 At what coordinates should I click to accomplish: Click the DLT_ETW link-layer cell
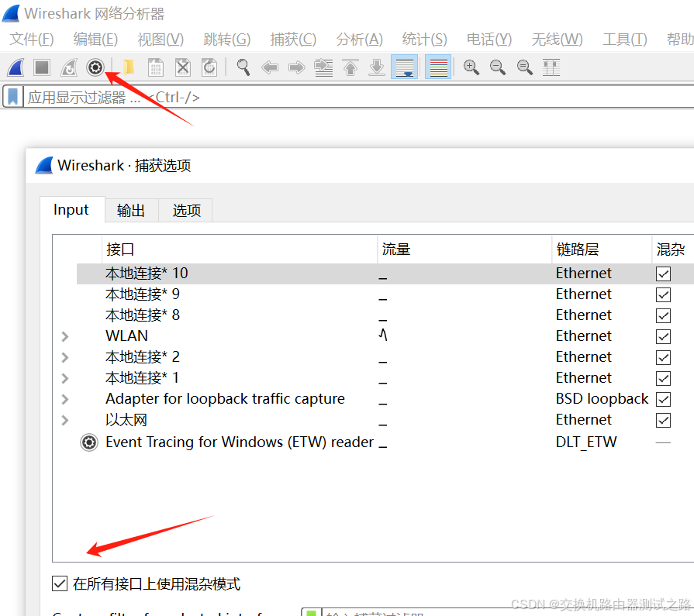pos(586,442)
